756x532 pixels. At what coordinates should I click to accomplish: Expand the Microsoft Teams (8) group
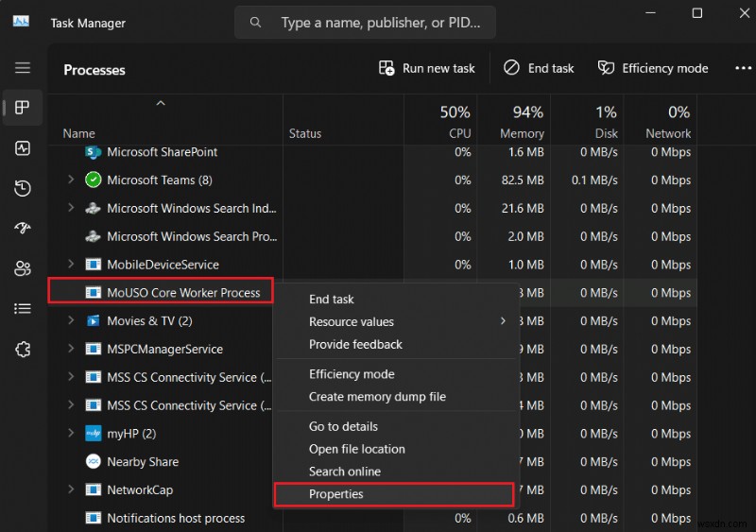[71, 180]
